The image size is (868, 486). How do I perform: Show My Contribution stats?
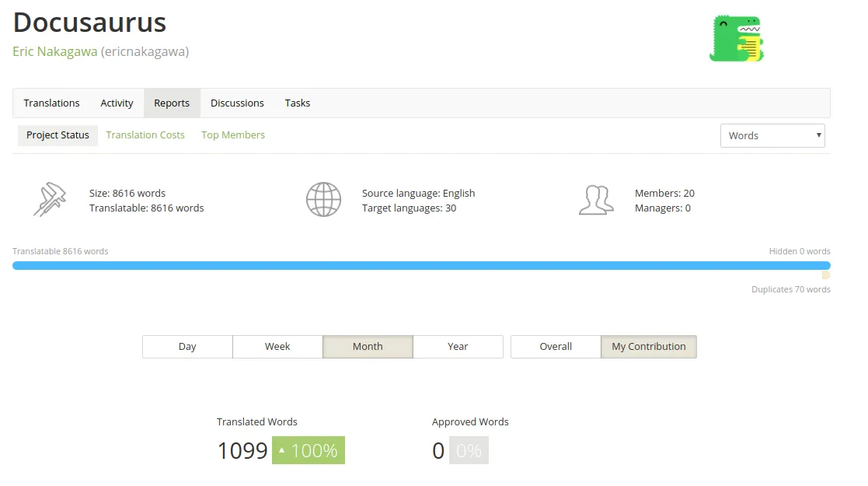coord(649,346)
